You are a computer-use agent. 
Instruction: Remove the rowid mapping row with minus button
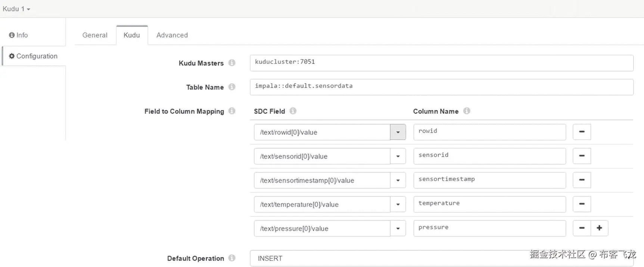coord(582,132)
